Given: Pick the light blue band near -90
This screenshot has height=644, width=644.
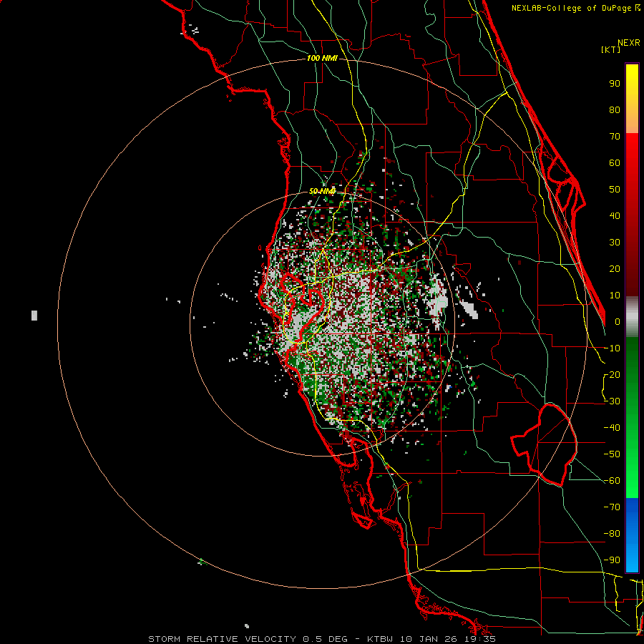Looking at the screenshot, I should [632, 559].
